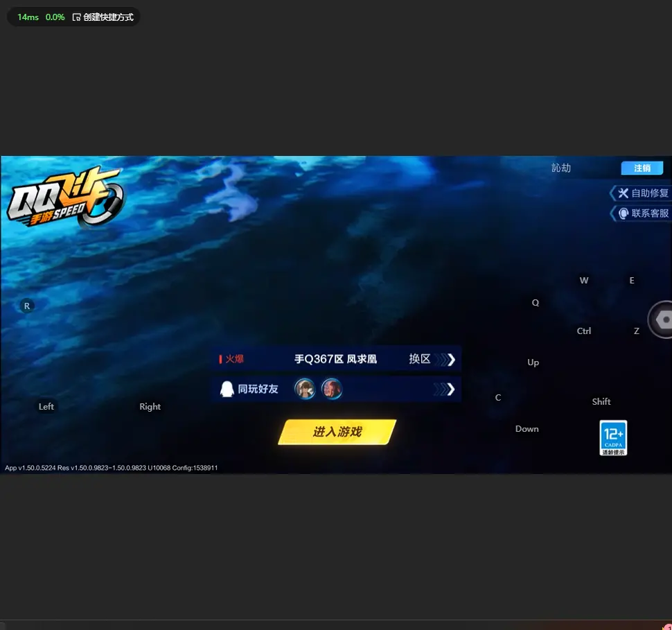The height and width of the screenshot is (630, 672).
Task: Click the 0.0% packet loss indicator
Action: 55,17
